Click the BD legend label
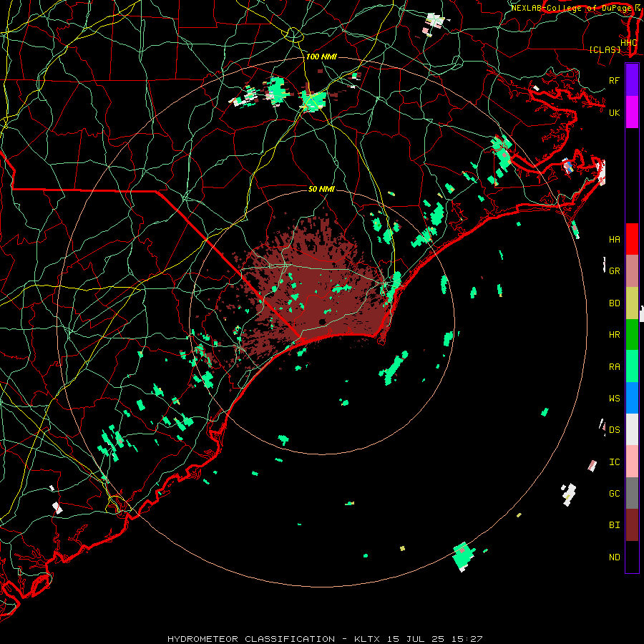Screen dimensions: 644x644 point(615,303)
